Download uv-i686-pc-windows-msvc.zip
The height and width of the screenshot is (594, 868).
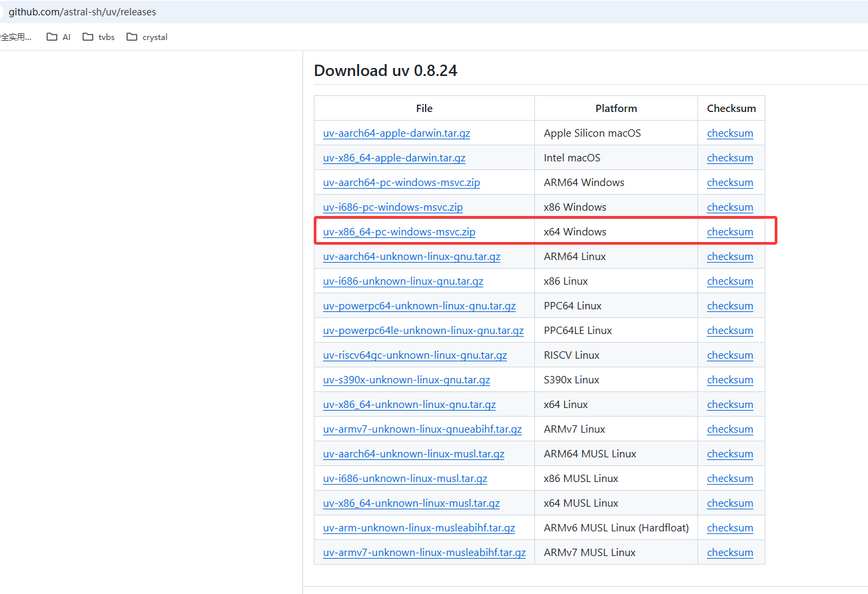tap(393, 207)
